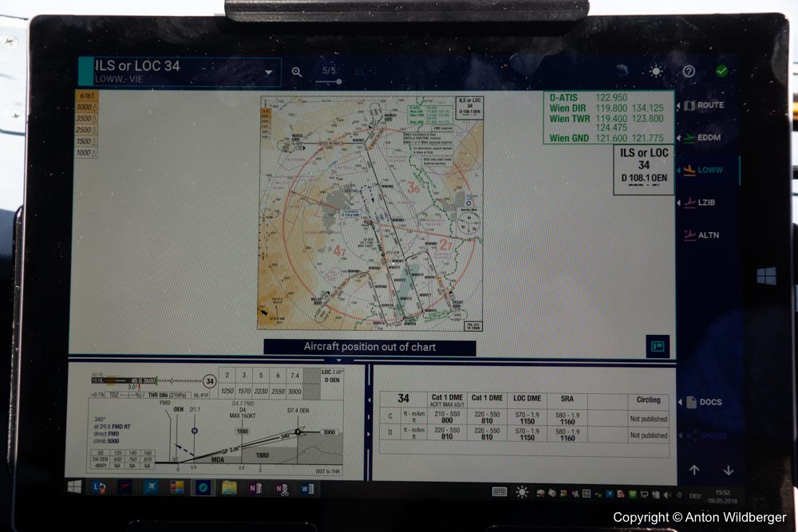Select the 5000 altitude legend swatch
Screen dimensions: 798x532
86,108
